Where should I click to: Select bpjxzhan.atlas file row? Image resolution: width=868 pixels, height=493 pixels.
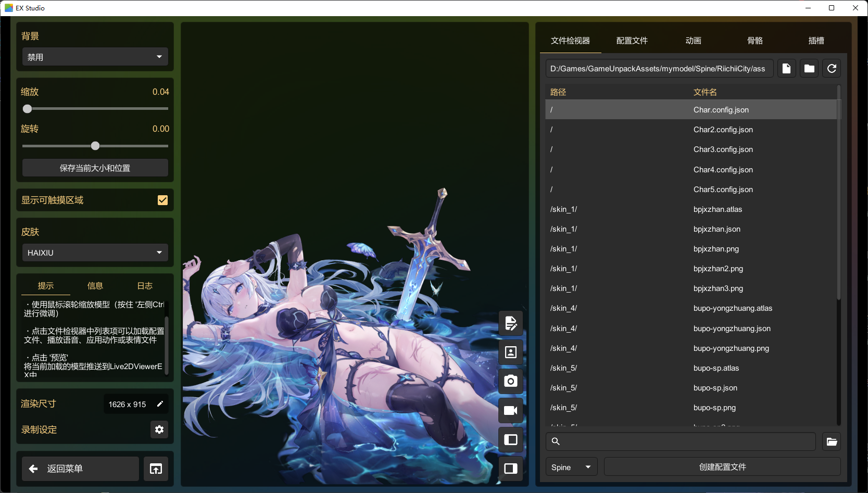pyautogui.click(x=691, y=209)
